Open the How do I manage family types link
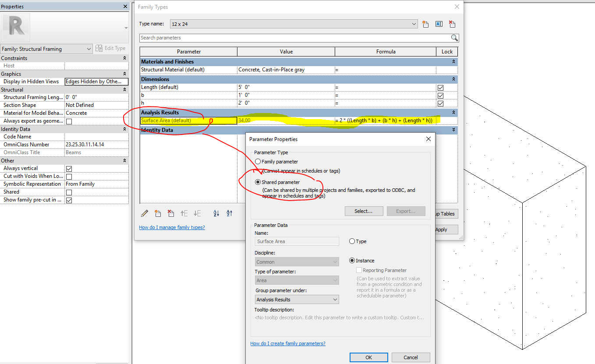This screenshot has width=595, height=364. 172,227
